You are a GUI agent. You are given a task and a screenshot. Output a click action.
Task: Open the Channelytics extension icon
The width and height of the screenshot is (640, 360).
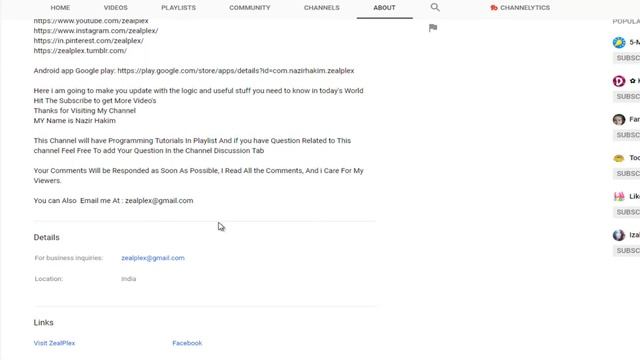tap(494, 8)
